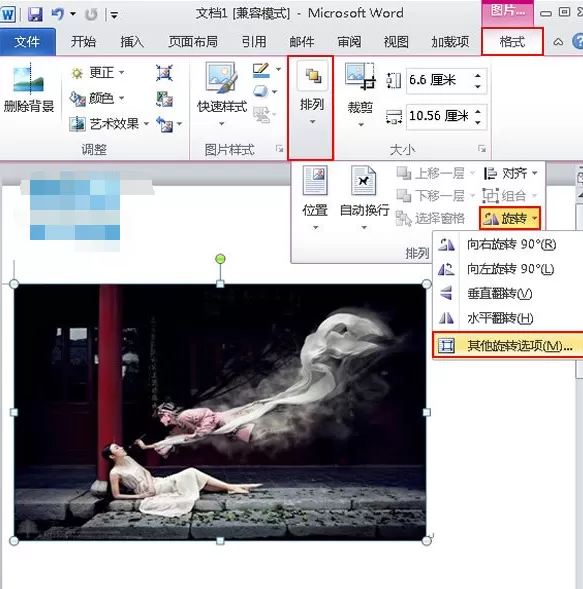
Task: Switch to the 开始 tab
Action: click(83, 42)
